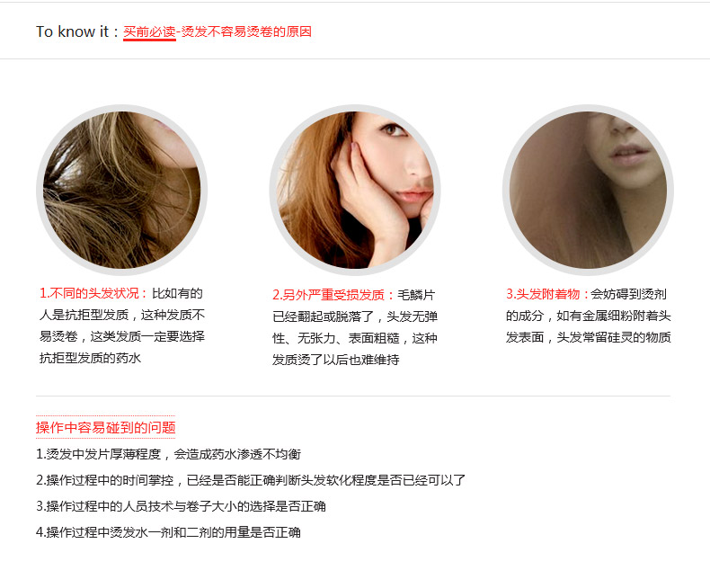Click the 抗拒型发质的药水 paragraph line

(91, 359)
